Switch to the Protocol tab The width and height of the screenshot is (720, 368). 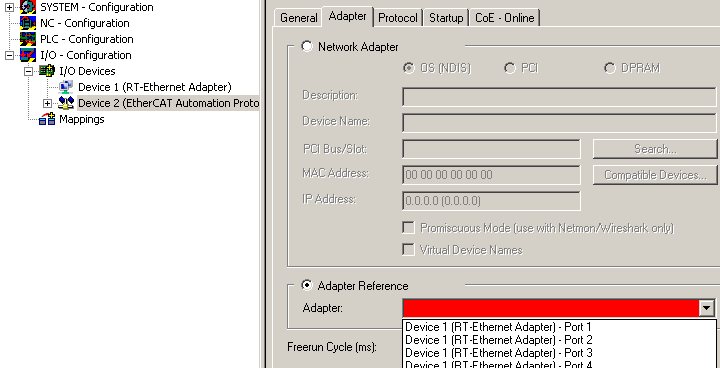pyautogui.click(x=398, y=18)
